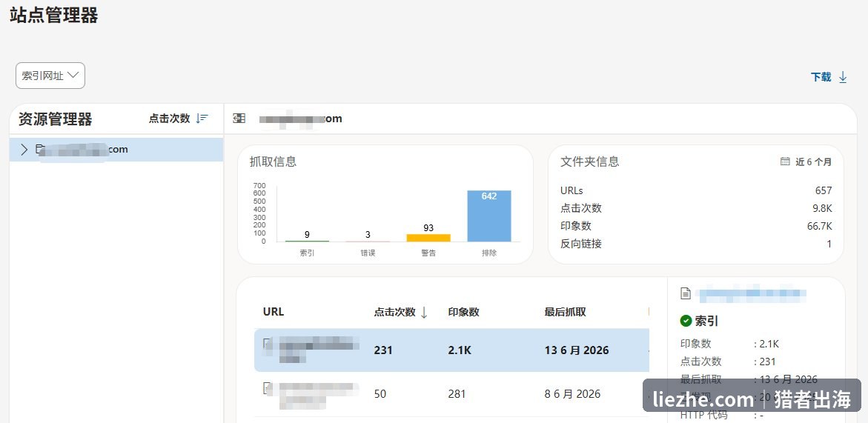The height and width of the screenshot is (423, 868).
Task: Open the 近 6 个月 date range selector
Action: point(806,162)
